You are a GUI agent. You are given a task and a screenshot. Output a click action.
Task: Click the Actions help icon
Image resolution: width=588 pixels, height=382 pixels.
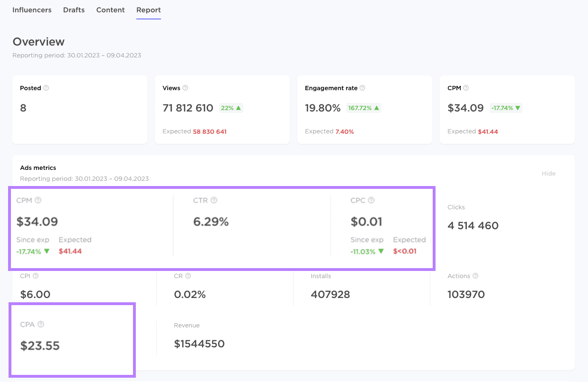(x=476, y=276)
